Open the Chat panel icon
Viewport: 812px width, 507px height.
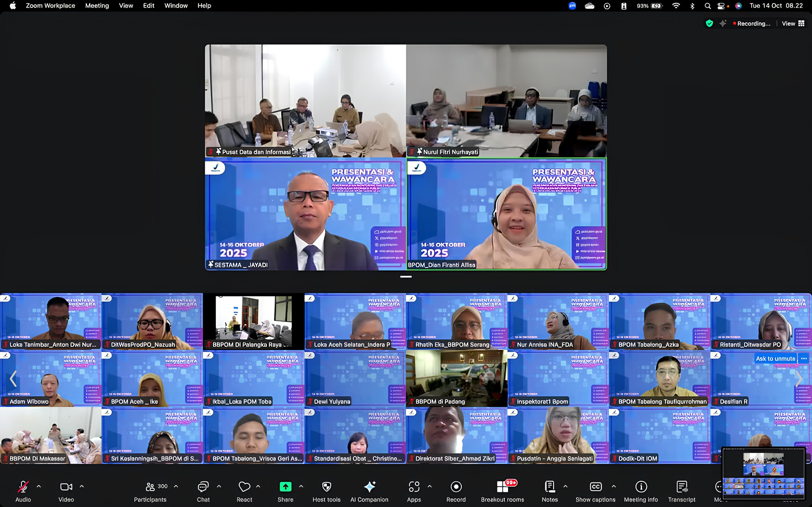click(203, 486)
